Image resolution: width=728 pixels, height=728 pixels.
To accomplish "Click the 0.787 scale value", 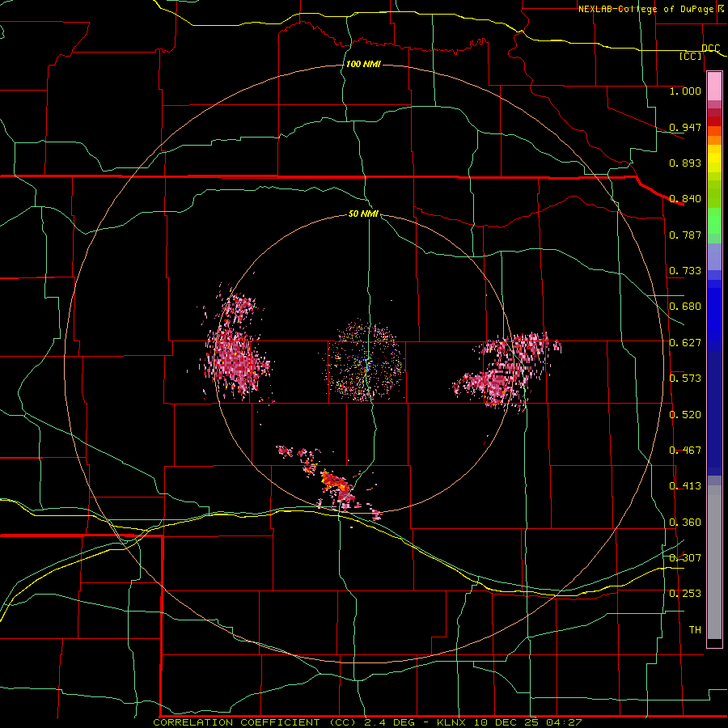I will (x=685, y=235).
